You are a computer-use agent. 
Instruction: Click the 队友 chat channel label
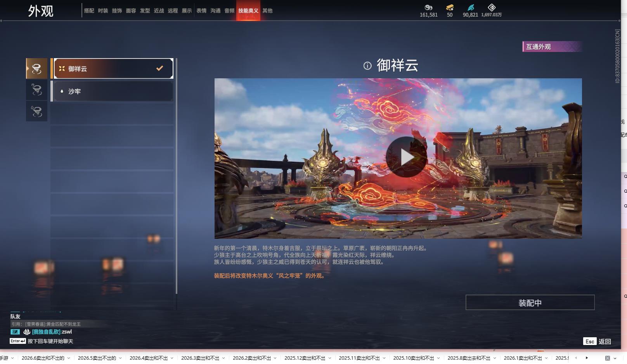point(16,317)
